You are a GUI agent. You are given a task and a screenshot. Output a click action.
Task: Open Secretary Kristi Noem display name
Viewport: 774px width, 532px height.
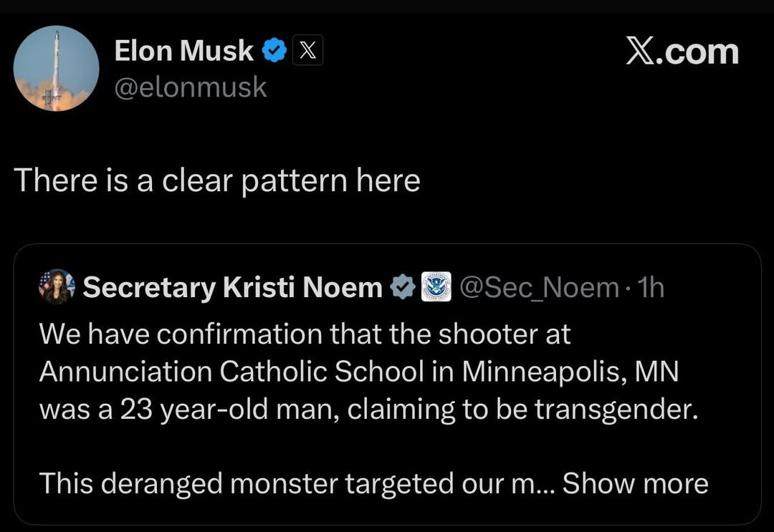click(x=232, y=287)
